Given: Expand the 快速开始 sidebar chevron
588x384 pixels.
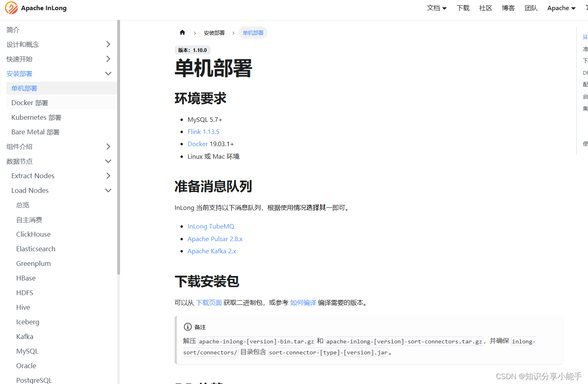Looking at the screenshot, I should pos(108,59).
